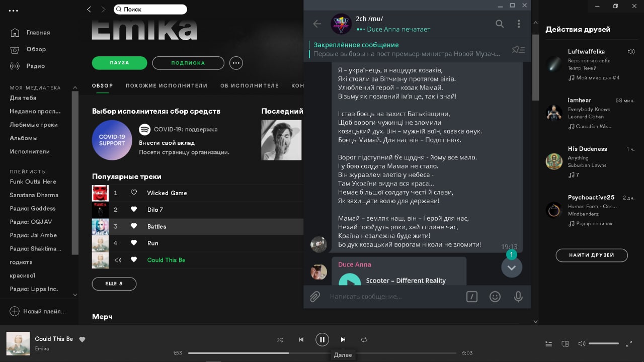Jump to latest Telegram messages

[512, 267]
